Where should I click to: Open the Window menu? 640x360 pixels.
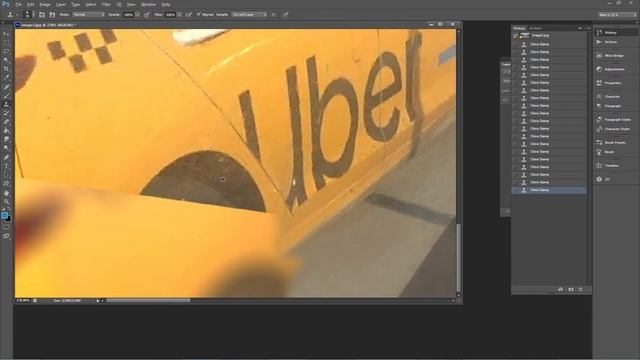pyautogui.click(x=148, y=4)
